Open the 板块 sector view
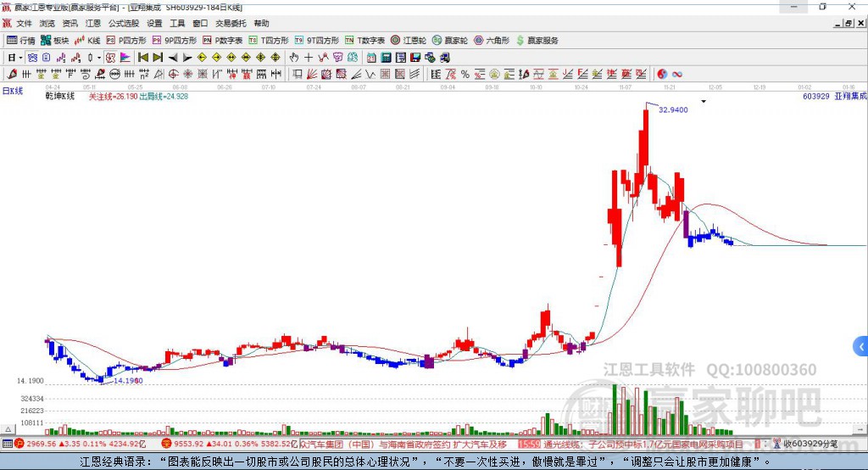Viewport: 868px width, 470px height. tap(54, 41)
